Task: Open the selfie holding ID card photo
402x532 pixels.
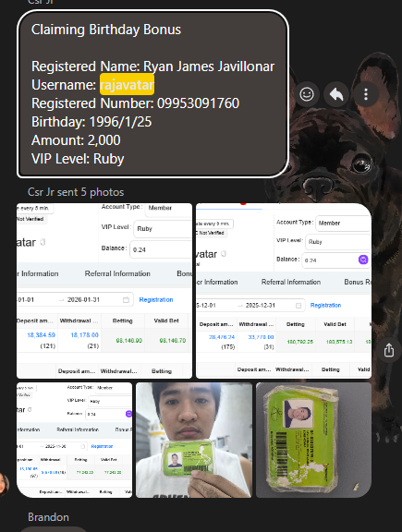Action: (194, 440)
